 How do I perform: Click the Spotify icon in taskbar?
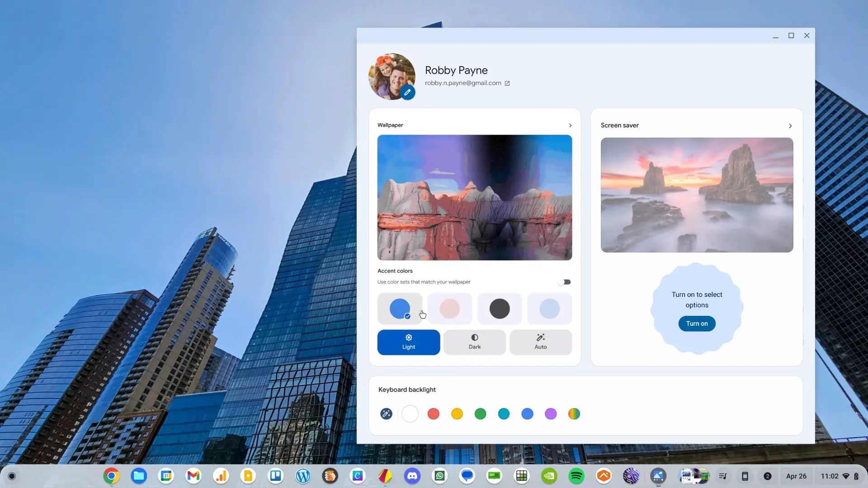pos(576,475)
